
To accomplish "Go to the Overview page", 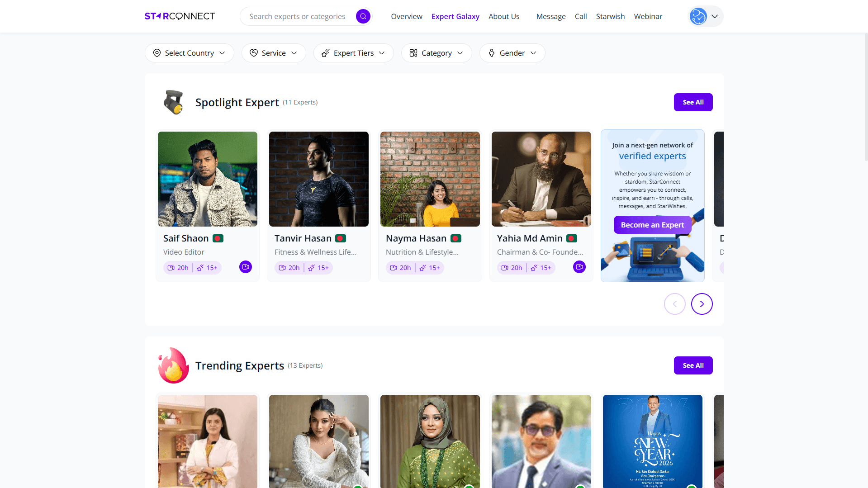I will tap(407, 16).
